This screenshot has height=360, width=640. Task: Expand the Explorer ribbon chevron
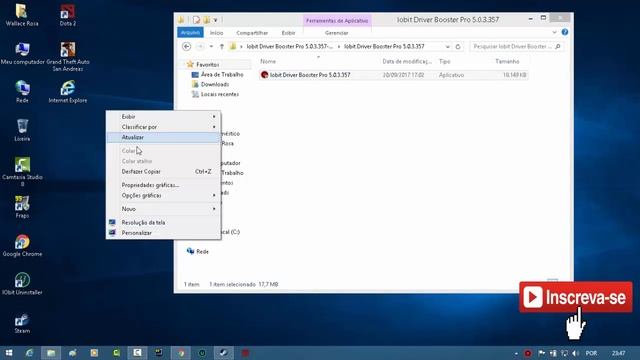tap(554, 32)
